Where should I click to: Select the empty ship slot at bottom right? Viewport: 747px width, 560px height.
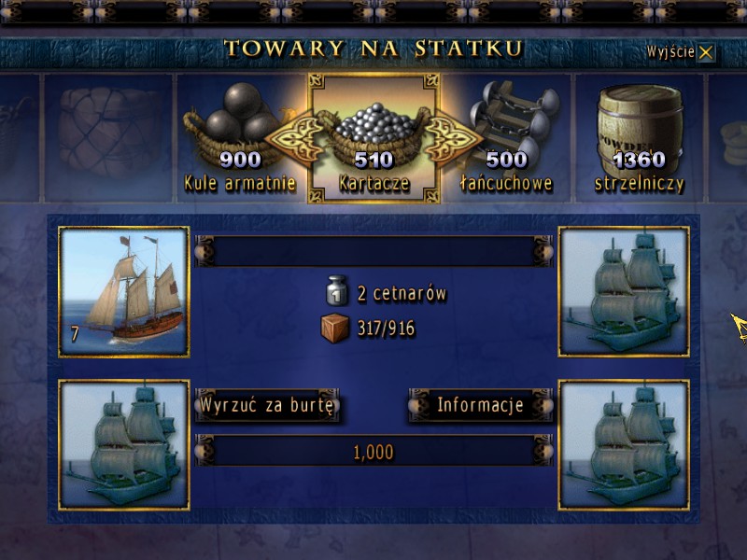(624, 445)
